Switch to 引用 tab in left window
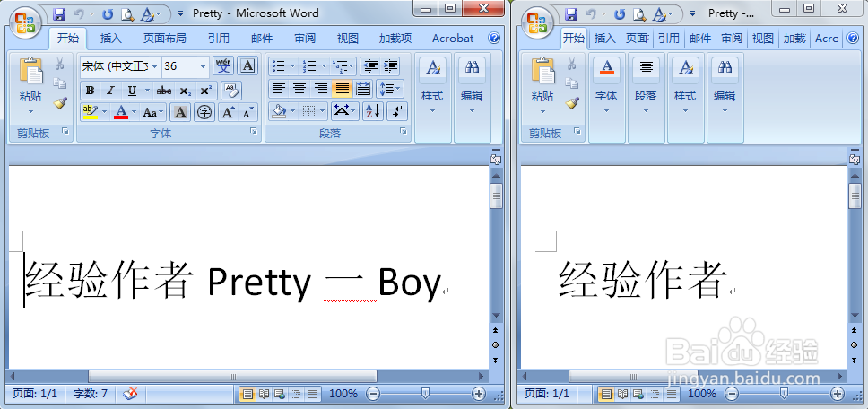This screenshot has height=409, width=868. click(x=219, y=39)
